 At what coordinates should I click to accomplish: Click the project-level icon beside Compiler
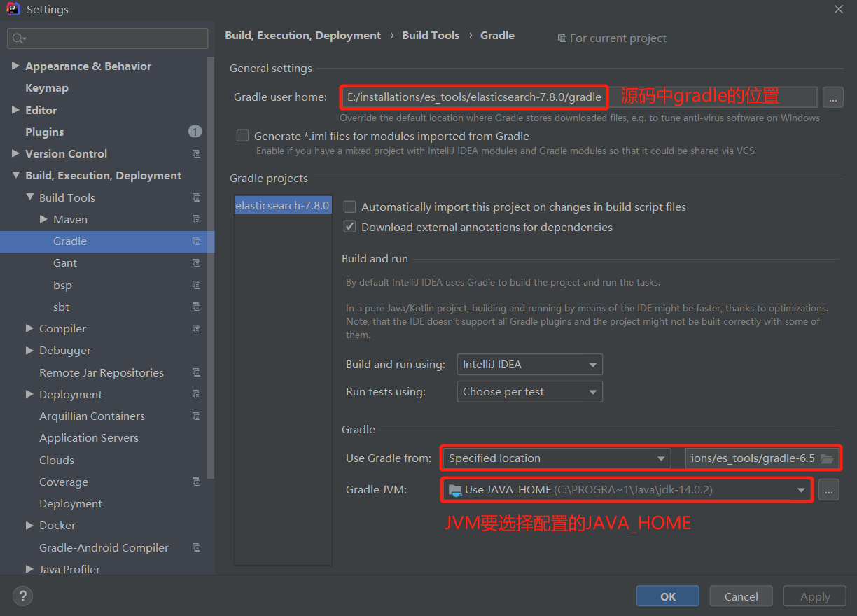tap(196, 328)
